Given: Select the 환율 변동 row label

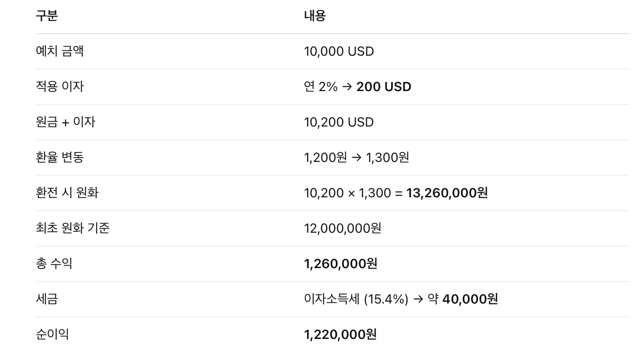Looking at the screenshot, I should pyautogui.click(x=60, y=158).
